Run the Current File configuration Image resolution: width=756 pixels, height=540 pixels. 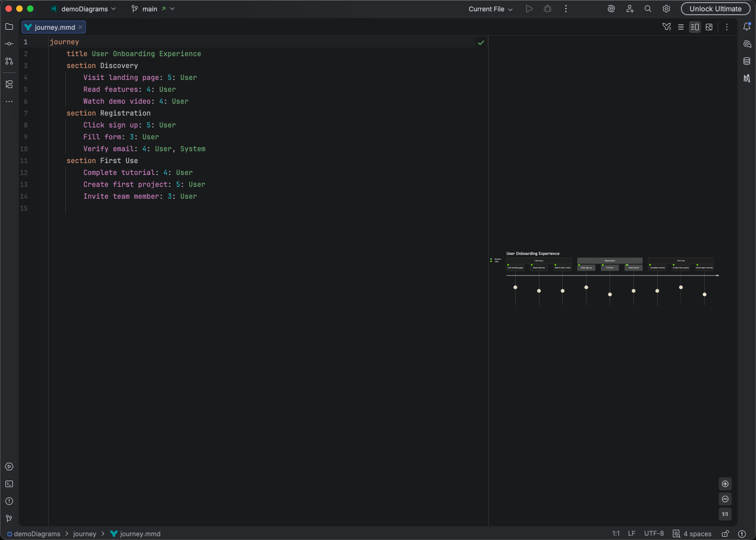point(529,9)
